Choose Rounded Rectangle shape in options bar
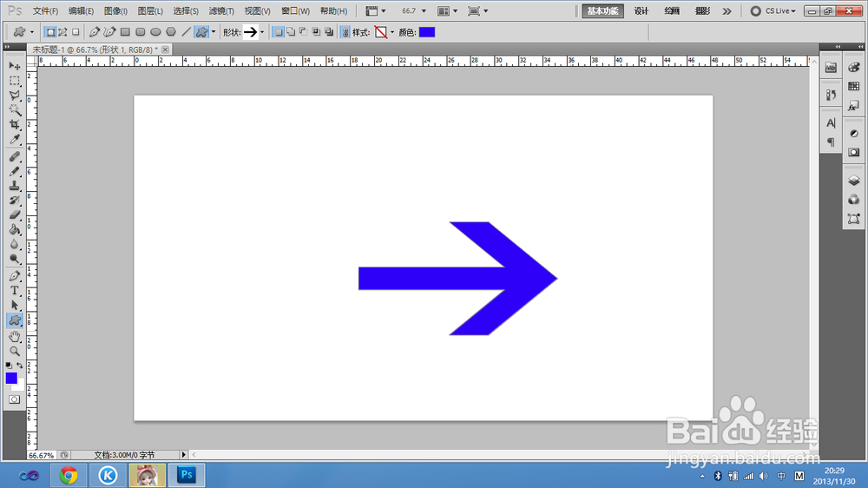Screen dimensions: 868x488 click(x=141, y=32)
